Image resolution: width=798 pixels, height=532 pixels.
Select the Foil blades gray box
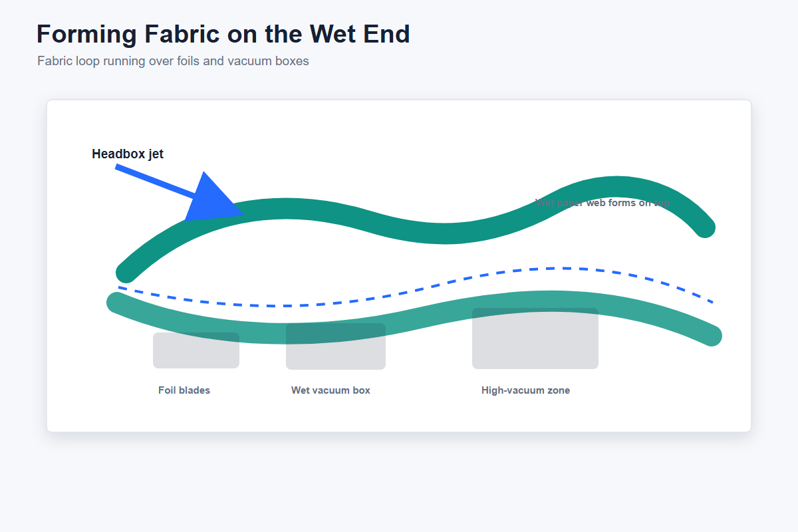196,350
